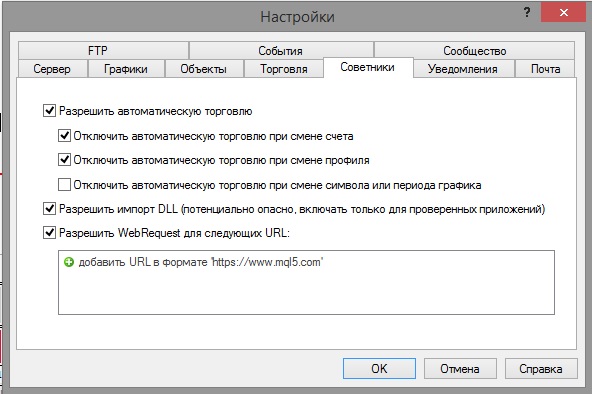Switch to the События tab

[281, 51]
